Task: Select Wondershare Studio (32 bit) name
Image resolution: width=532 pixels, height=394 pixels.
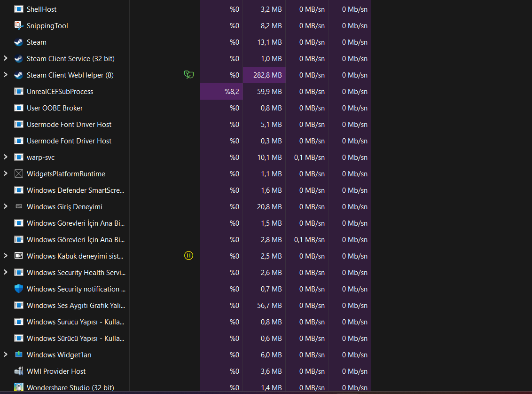Action: [x=70, y=387]
